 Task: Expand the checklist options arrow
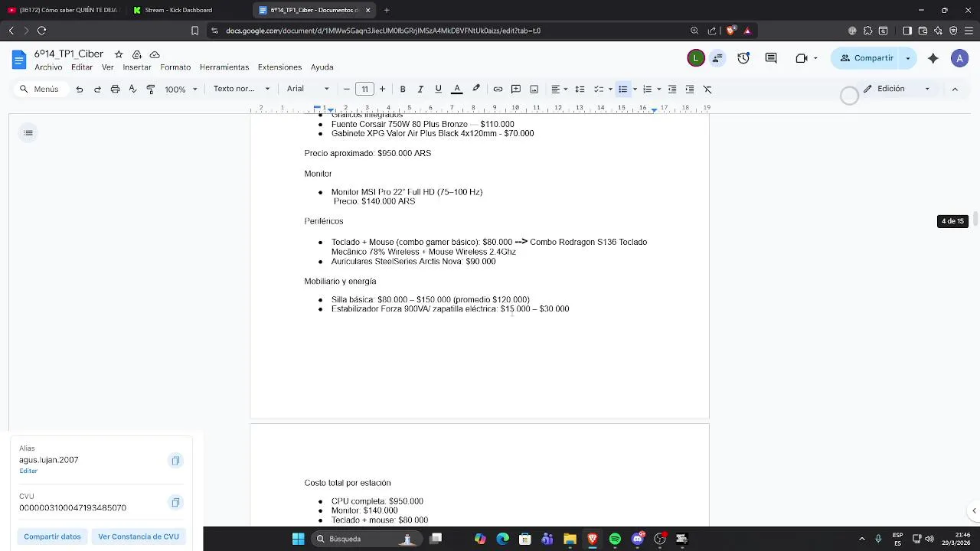point(610,90)
